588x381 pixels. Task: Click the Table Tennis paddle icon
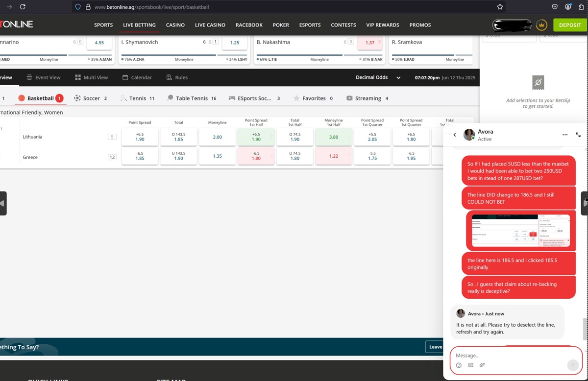[170, 98]
